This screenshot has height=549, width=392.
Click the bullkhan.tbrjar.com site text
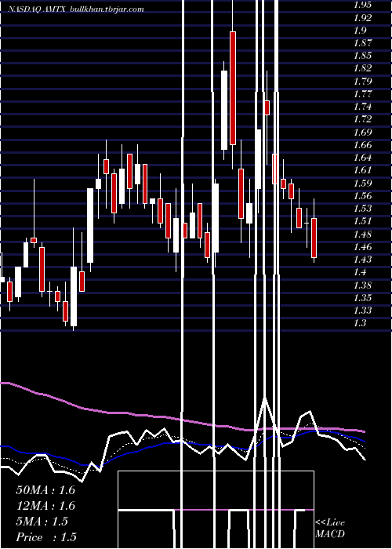click(x=107, y=9)
